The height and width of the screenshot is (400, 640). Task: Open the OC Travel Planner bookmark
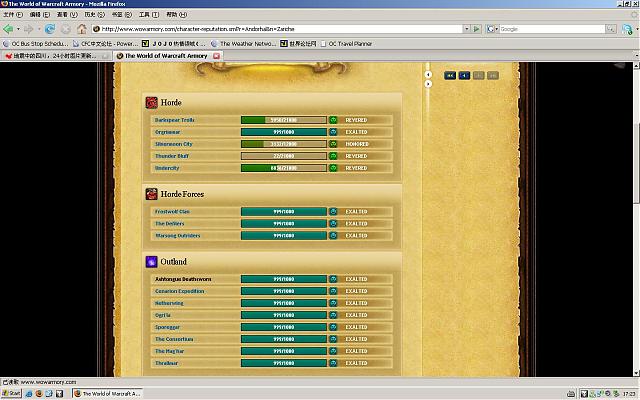346,44
